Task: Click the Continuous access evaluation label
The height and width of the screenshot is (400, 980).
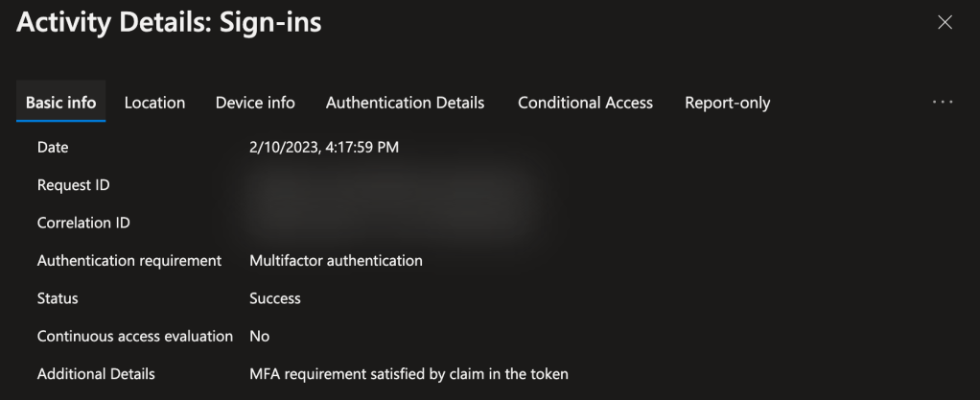Action: click(134, 336)
